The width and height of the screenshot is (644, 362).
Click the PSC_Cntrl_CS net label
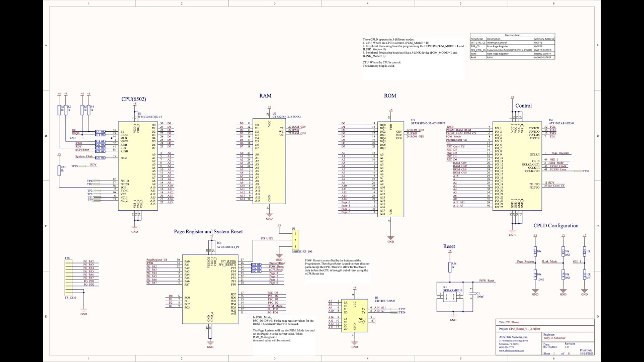point(456,146)
